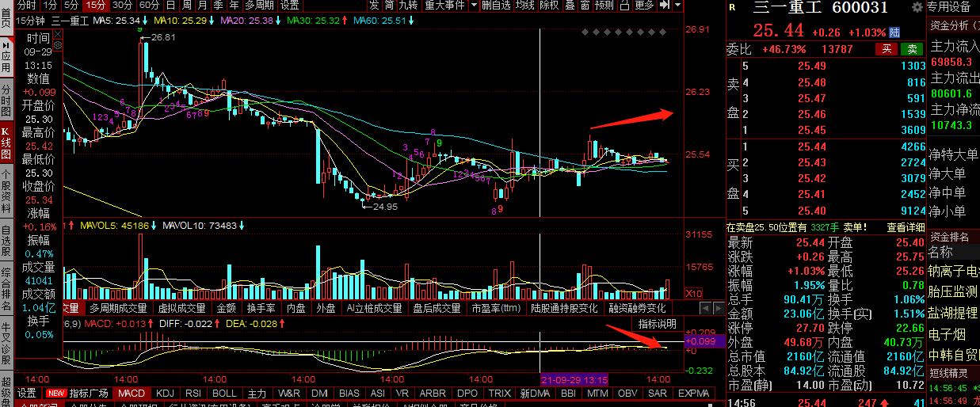Click the R badge icon before 三一重工
980x407 pixels.
[x=730, y=7]
